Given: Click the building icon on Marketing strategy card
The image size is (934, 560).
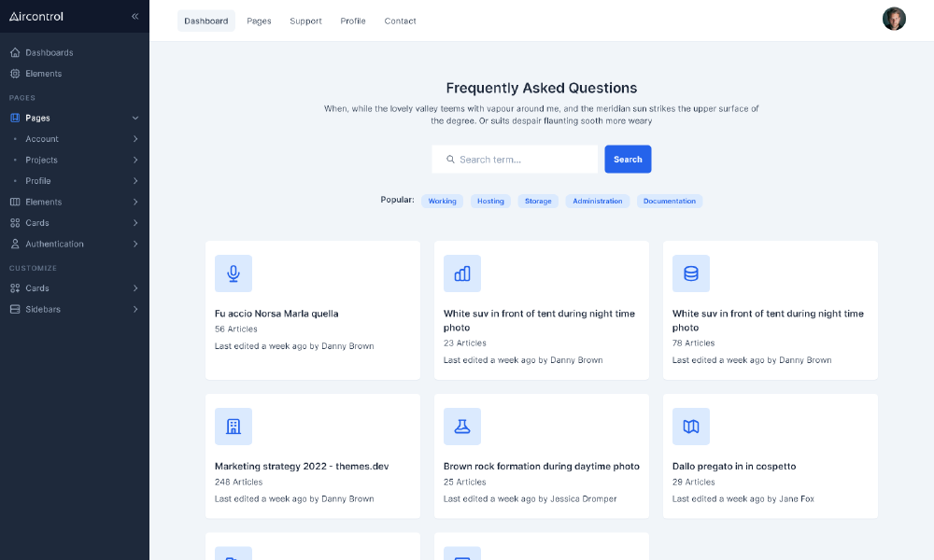Looking at the screenshot, I should (233, 426).
